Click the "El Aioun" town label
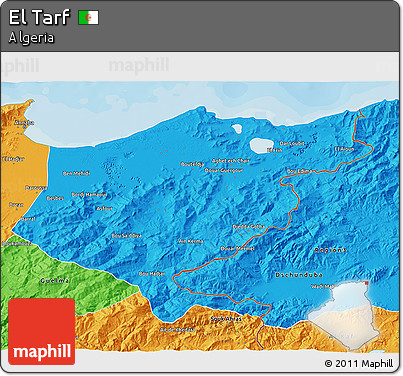Screen dimensions: 403x376 coord(344,149)
